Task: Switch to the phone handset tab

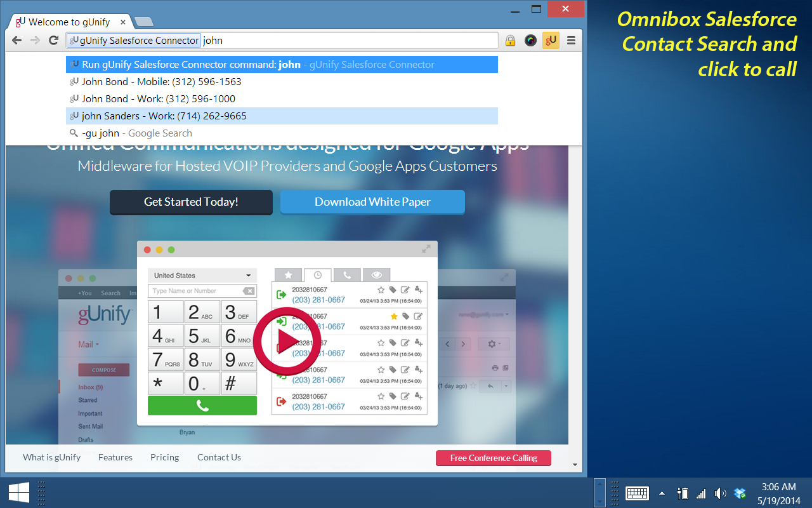Action: pyautogui.click(x=347, y=275)
